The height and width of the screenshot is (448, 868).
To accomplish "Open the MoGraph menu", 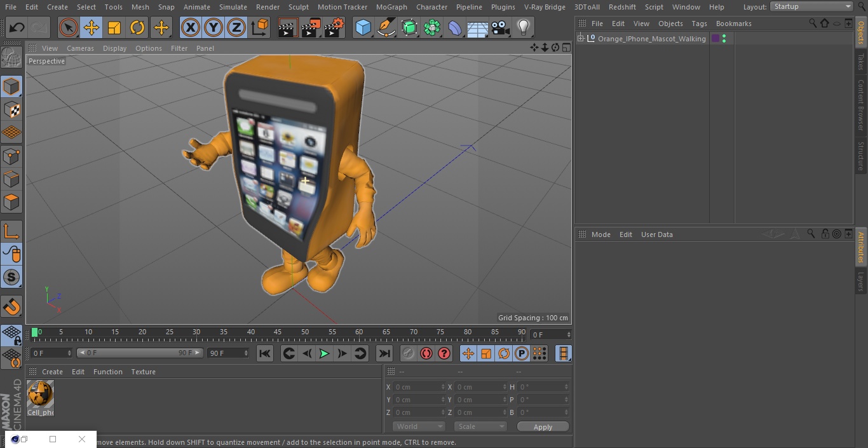I will point(391,7).
